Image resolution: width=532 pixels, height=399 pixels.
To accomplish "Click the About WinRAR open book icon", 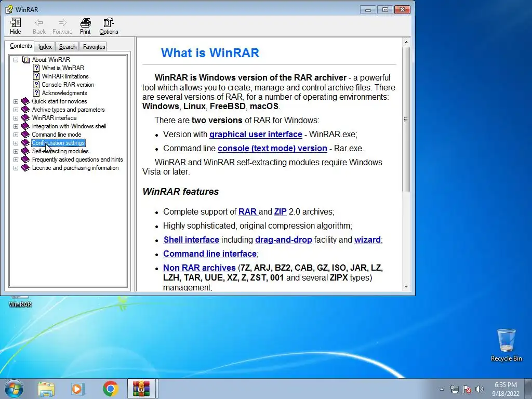I will (25, 60).
